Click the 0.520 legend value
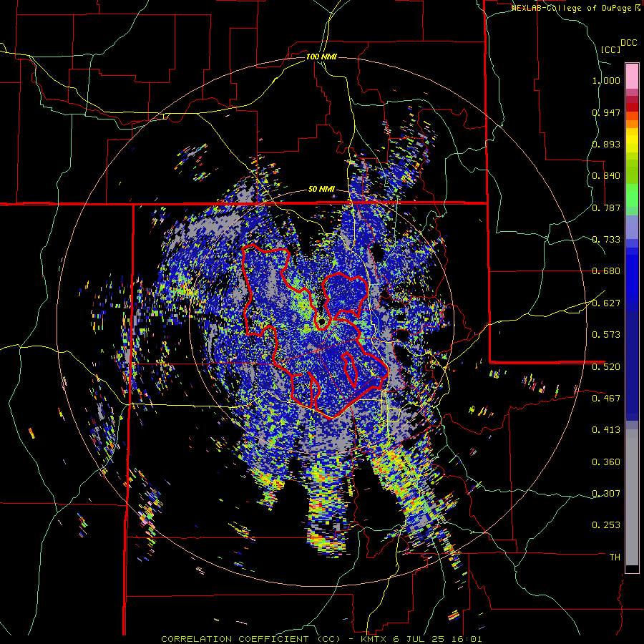Screen dimensions: 644x644 [x=606, y=366]
